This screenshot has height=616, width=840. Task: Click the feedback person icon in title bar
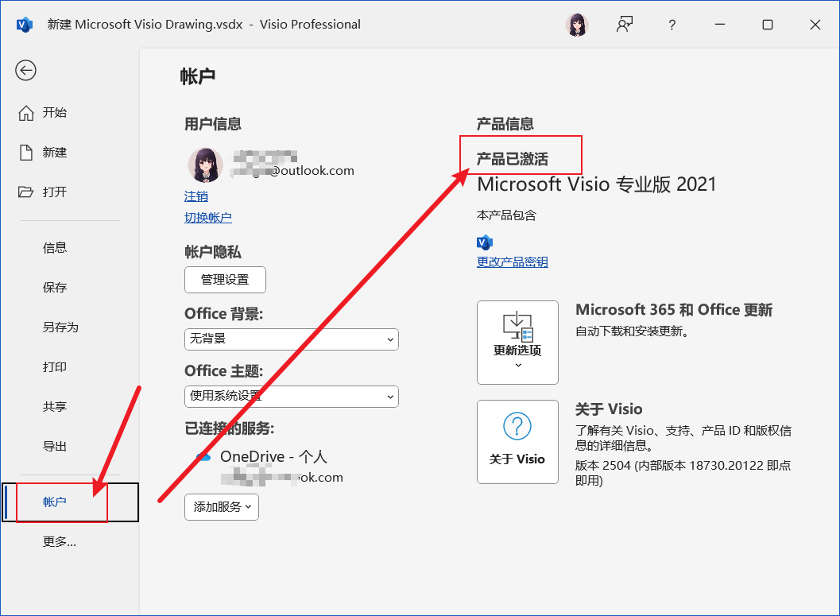(x=625, y=25)
